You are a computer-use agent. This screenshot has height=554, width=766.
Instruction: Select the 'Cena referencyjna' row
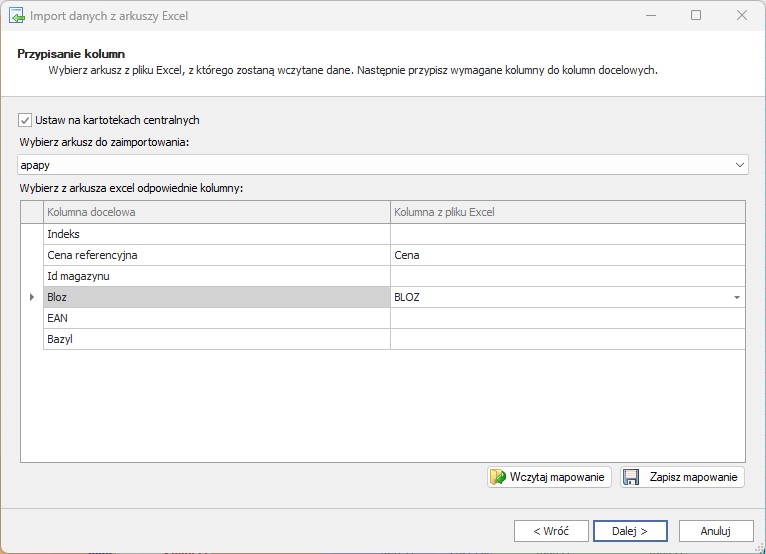217,255
